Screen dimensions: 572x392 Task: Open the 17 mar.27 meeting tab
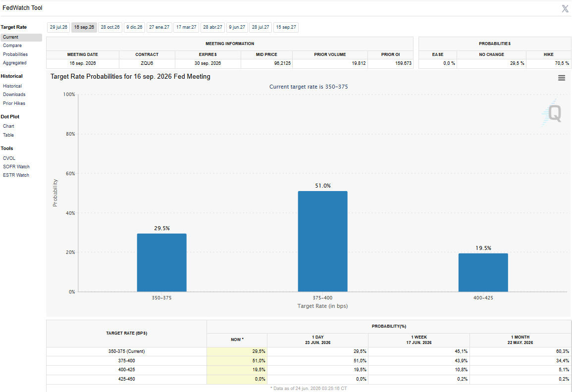[186, 27]
